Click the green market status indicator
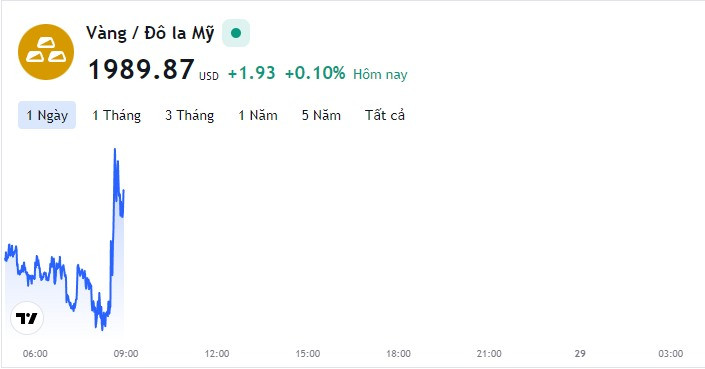This screenshot has height=369, width=705. 236,33
